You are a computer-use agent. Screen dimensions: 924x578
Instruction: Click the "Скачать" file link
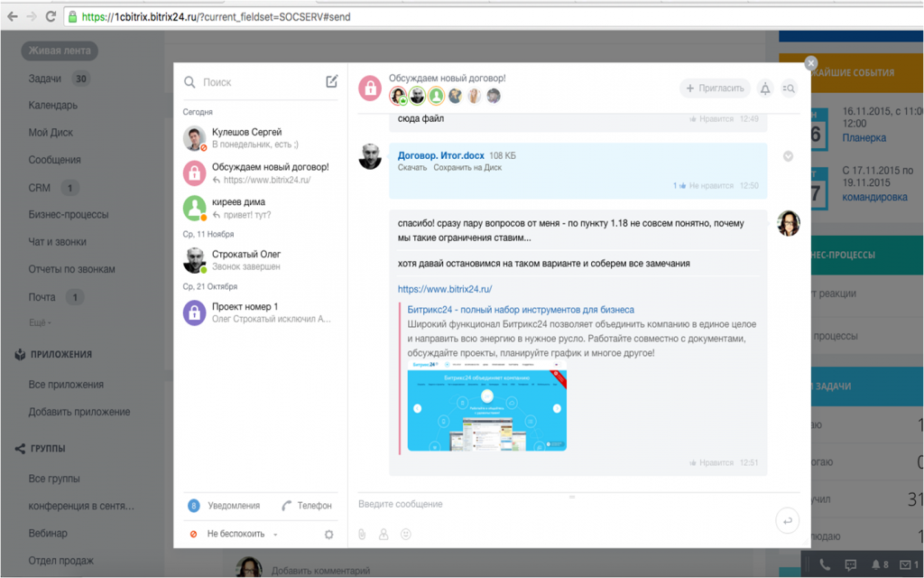pyautogui.click(x=411, y=168)
